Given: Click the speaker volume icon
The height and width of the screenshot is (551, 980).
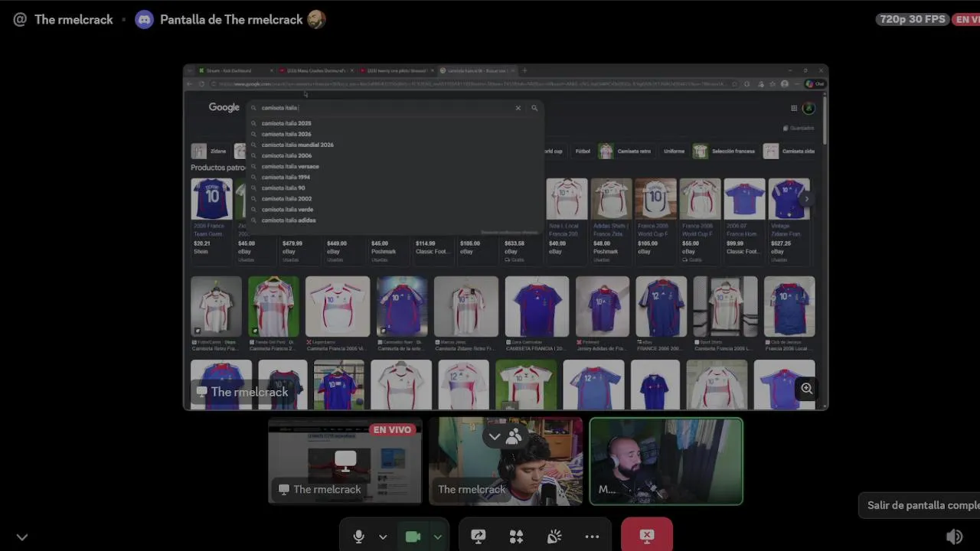Looking at the screenshot, I should 954,536.
